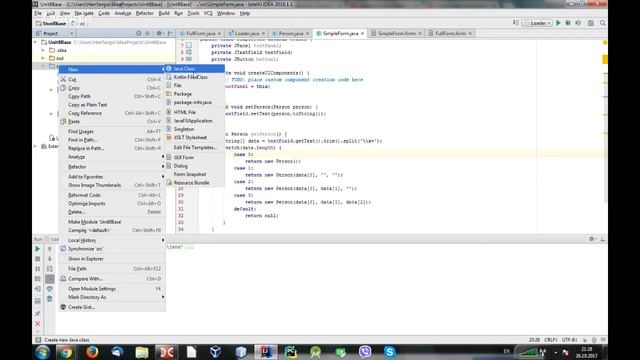Image resolution: width=640 pixels, height=360 pixels.
Task: Click the Print icon in Run panel
Action: point(50,289)
